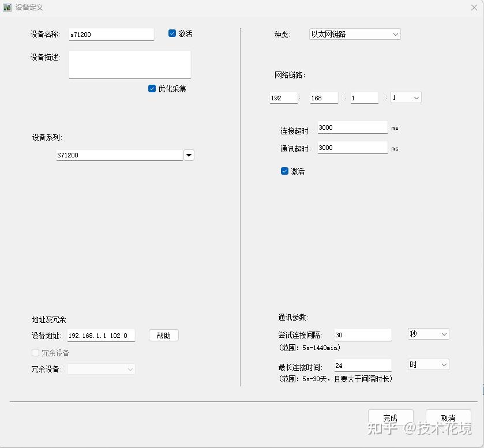Click the 连接超时 field showing 3000
Image resolution: width=484 pixels, height=448 pixels.
[x=352, y=127]
